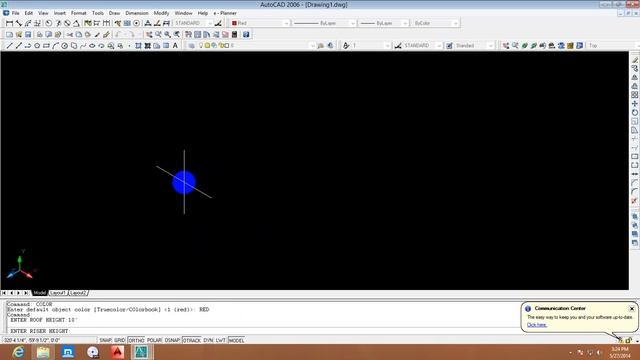Toggle OSNAP in the status bar
Viewport: 640px width, 360px height.
point(172,340)
